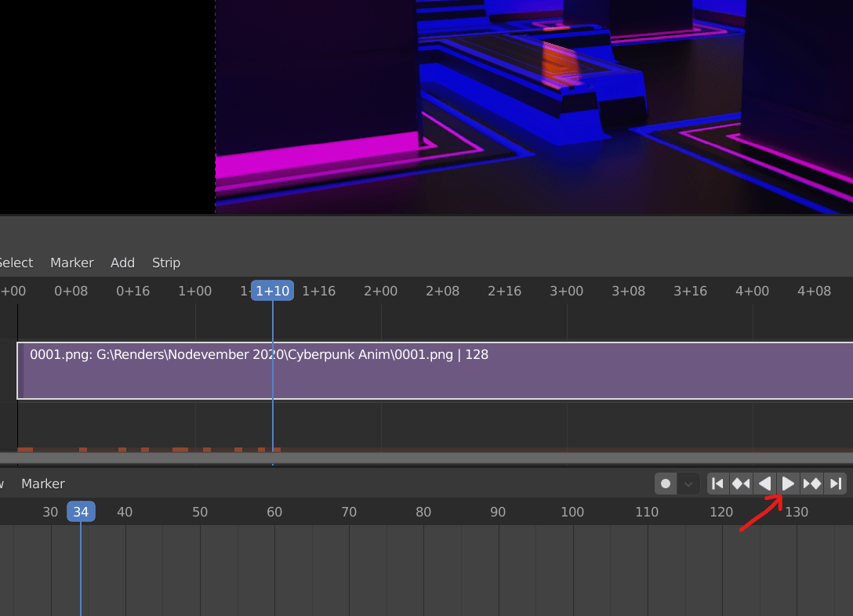Click the frame indicator showing 34
This screenshot has width=853, height=616.
(x=81, y=511)
